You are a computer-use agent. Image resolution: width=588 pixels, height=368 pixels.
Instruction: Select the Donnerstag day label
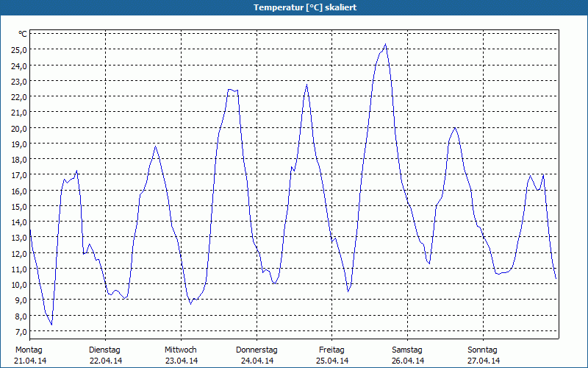pos(257,350)
